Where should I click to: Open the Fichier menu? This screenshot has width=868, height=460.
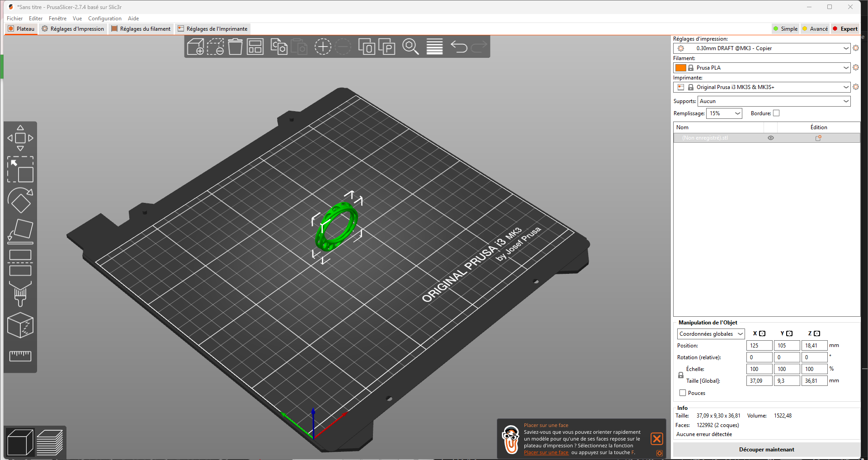point(14,18)
